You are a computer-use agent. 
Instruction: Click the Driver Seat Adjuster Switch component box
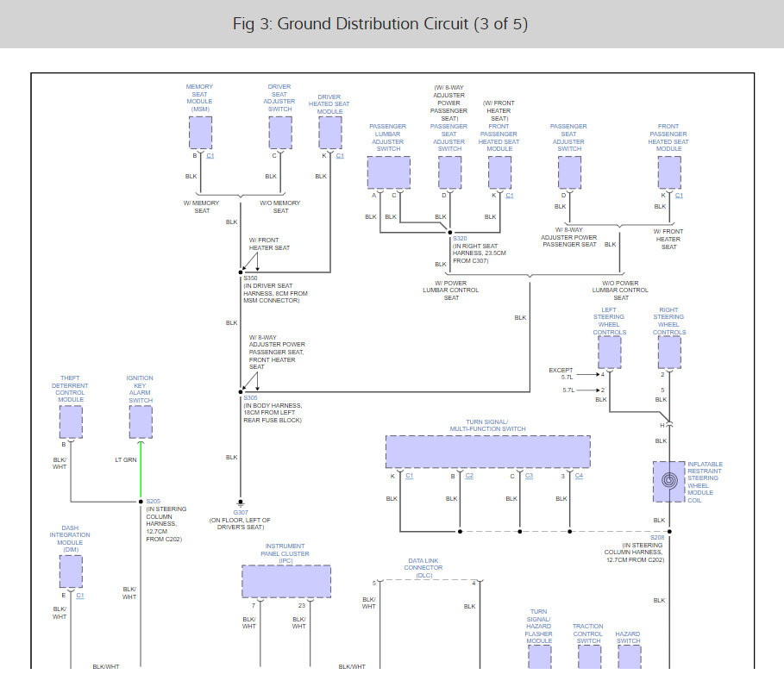(x=280, y=133)
